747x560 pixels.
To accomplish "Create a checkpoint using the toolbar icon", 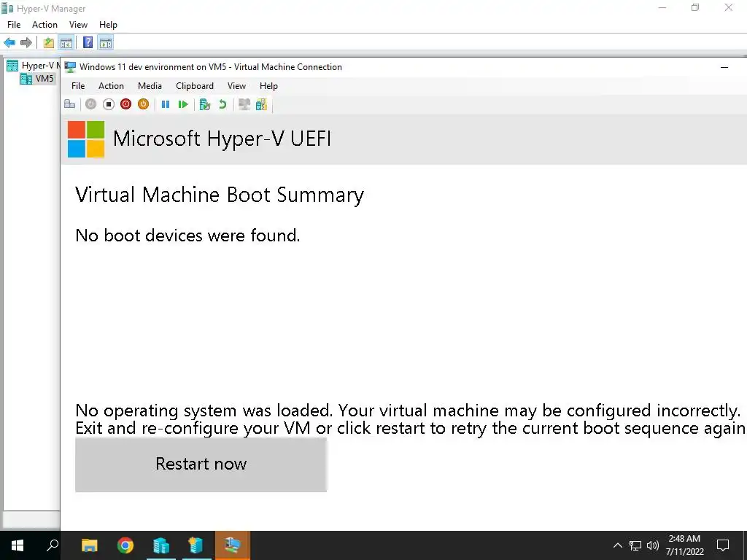I will pyautogui.click(x=205, y=104).
